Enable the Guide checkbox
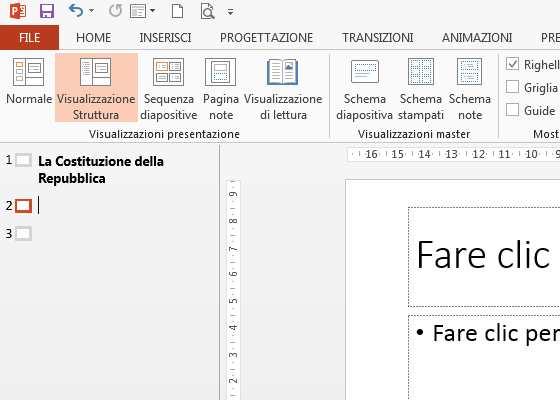Screen dimensions: 560x400 (512, 110)
